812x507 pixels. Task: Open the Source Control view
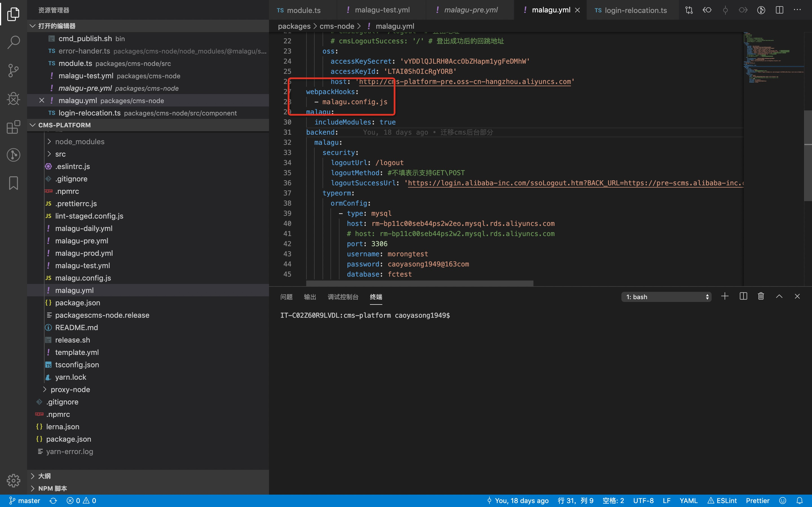pyautogui.click(x=14, y=70)
